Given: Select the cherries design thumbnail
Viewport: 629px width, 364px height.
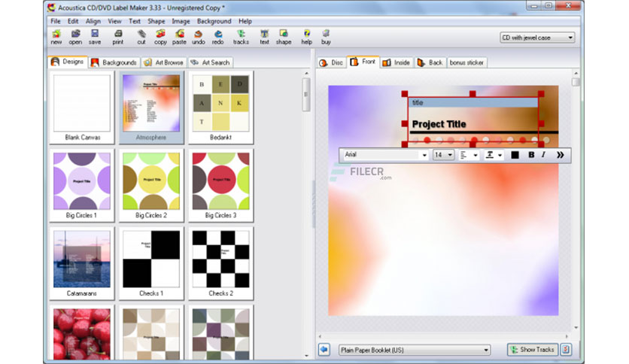Looking at the screenshot, I should click(x=82, y=332).
